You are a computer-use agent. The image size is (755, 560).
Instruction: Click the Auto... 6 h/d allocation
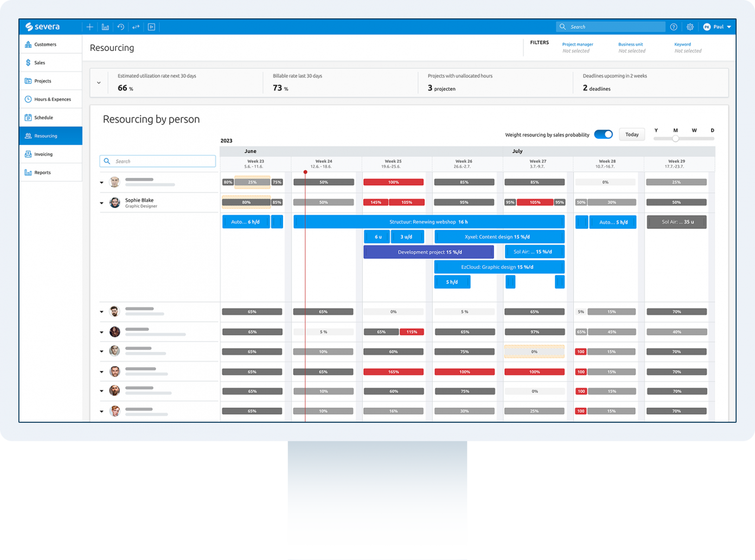click(x=246, y=222)
